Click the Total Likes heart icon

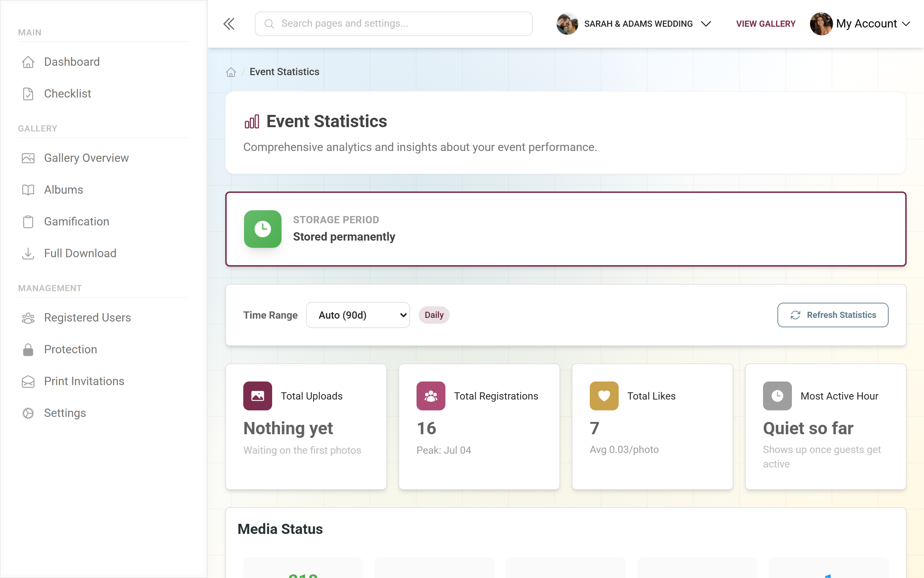point(604,396)
